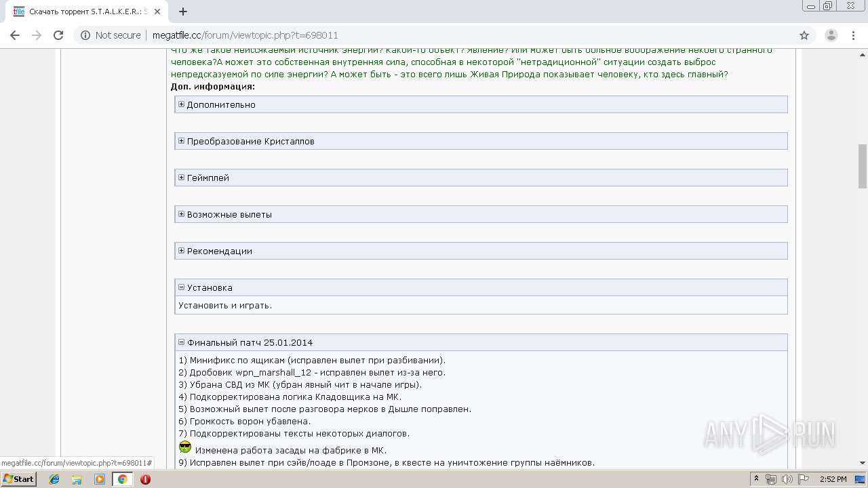The image size is (868, 488).
Task: Open Windows Media Player from taskbar
Action: click(100, 479)
